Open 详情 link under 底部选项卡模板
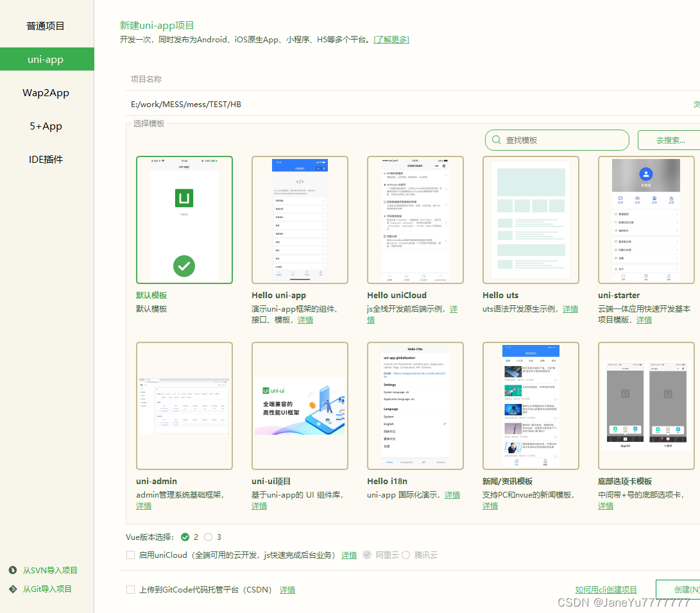 pos(606,506)
